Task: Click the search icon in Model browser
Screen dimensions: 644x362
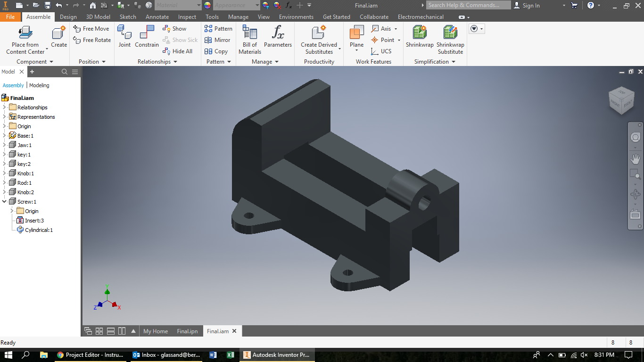Action: pos(65,72)
